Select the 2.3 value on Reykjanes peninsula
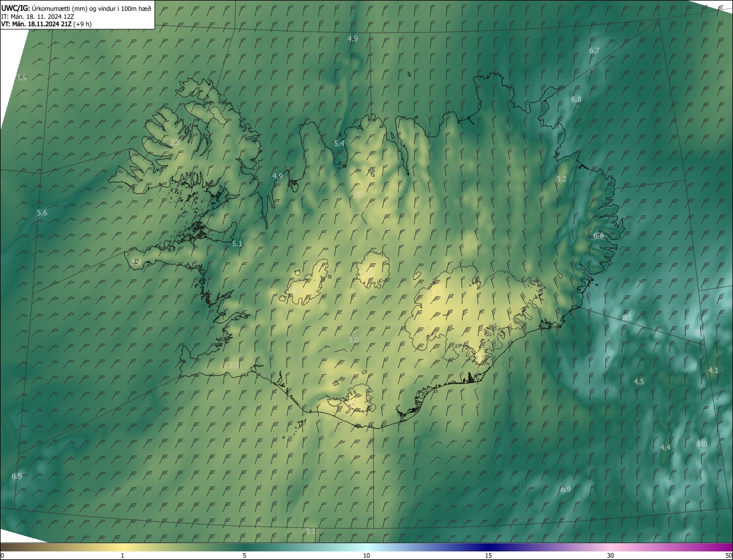 click(234, 365)
